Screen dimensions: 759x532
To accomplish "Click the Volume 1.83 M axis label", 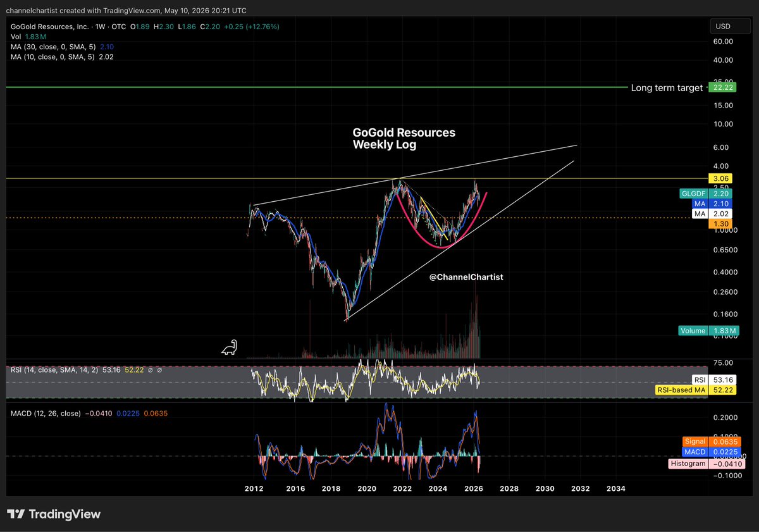I will tap(708, 330).
